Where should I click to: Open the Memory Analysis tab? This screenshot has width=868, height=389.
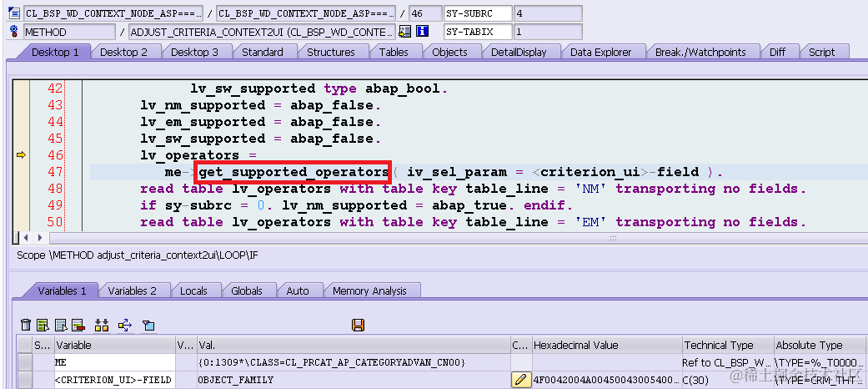[x=369, y=290]
